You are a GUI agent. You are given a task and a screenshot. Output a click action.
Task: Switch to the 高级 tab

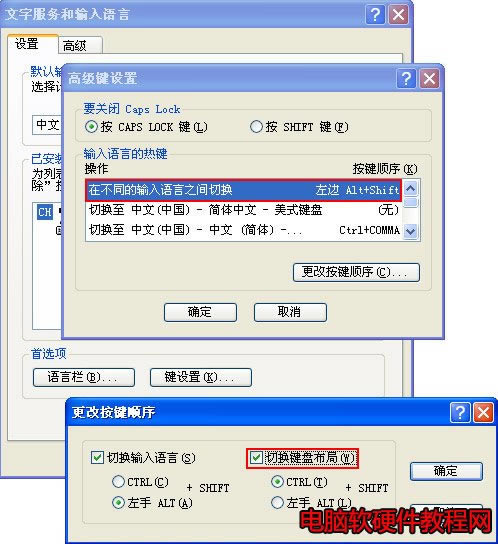[x=80, y=45]
